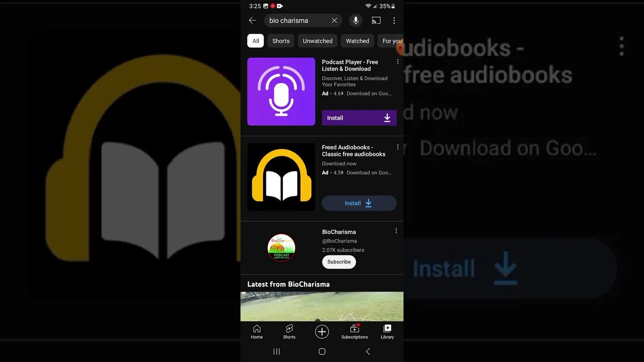
Task: Open Freed Audiobooks headphones thumbnail
Action: (x=281, y=177)
